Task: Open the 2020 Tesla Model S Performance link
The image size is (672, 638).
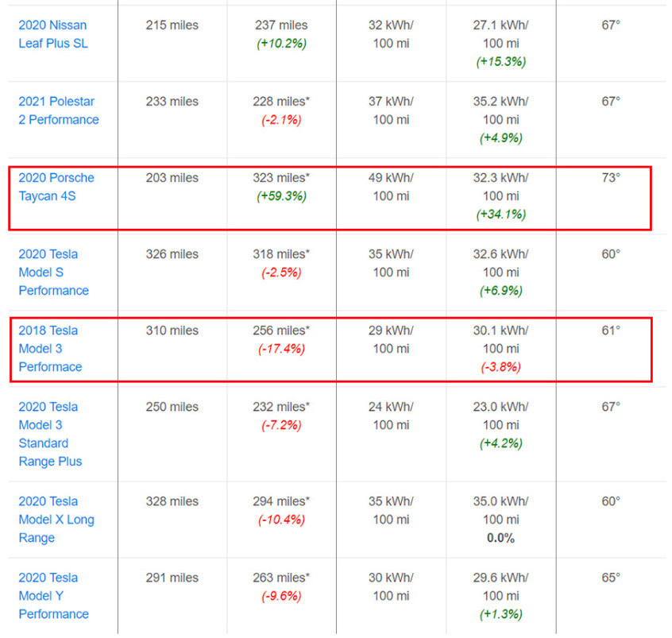Action: point(53,273)
